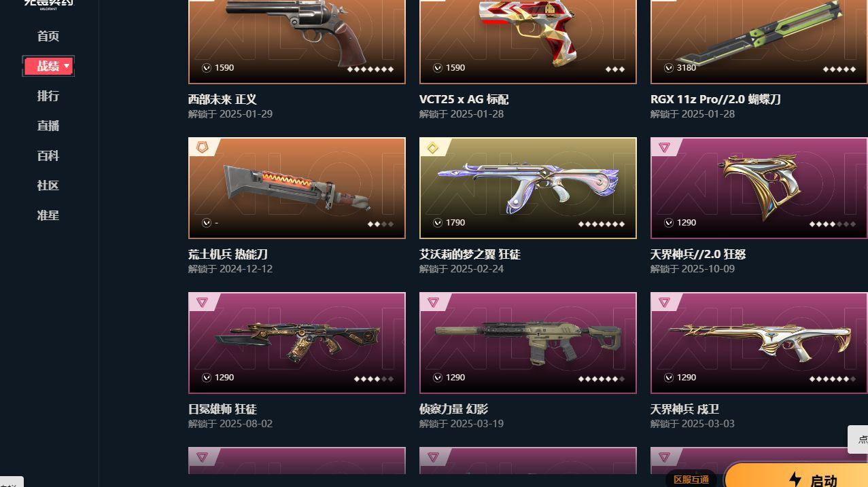Select the 西部未来 正义 revolver thumbnail
This screenshot has width=868, height=487.
(297, 41)
